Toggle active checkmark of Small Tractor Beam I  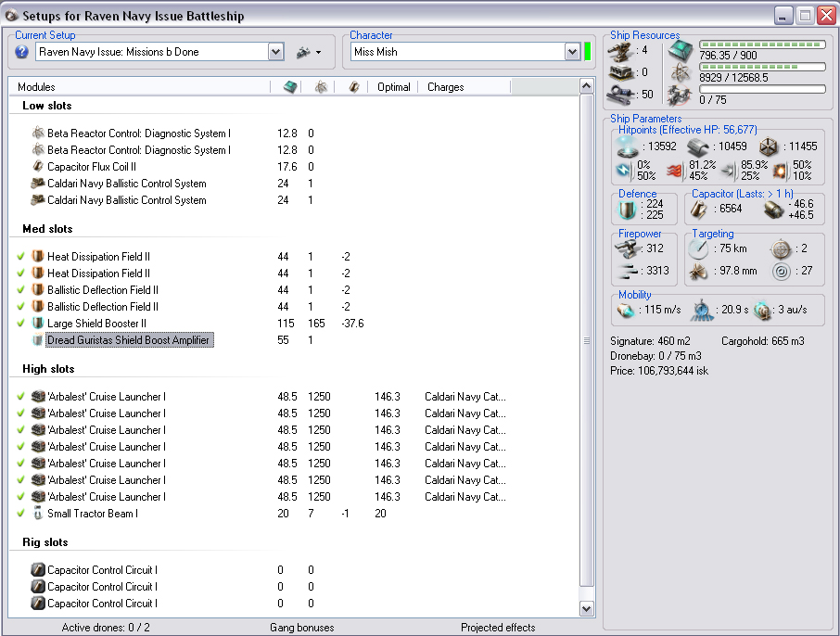tap(20, 514)
